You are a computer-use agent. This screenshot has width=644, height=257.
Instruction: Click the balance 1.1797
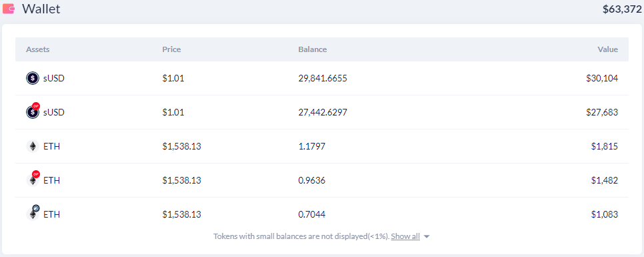(x=312, y=146)
